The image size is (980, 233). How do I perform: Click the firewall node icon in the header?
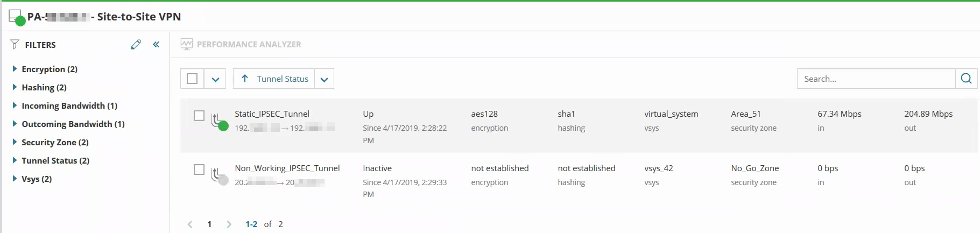click(16, 17)
